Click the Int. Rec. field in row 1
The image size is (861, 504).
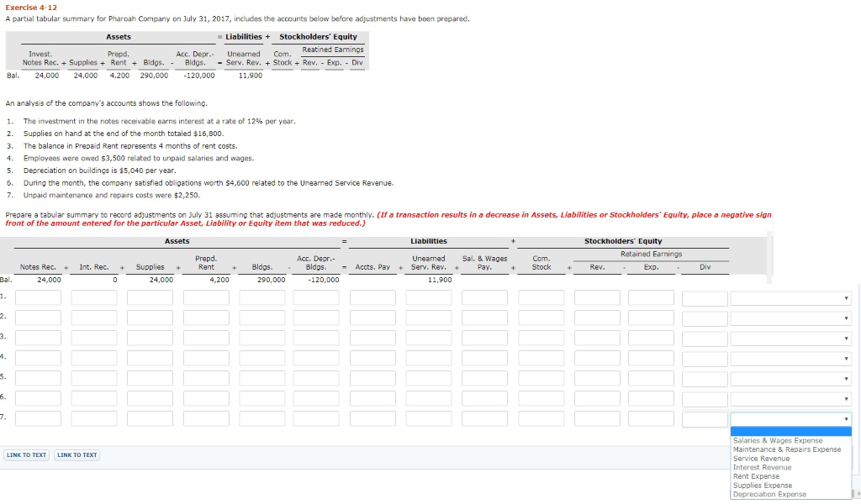point(95,296)
